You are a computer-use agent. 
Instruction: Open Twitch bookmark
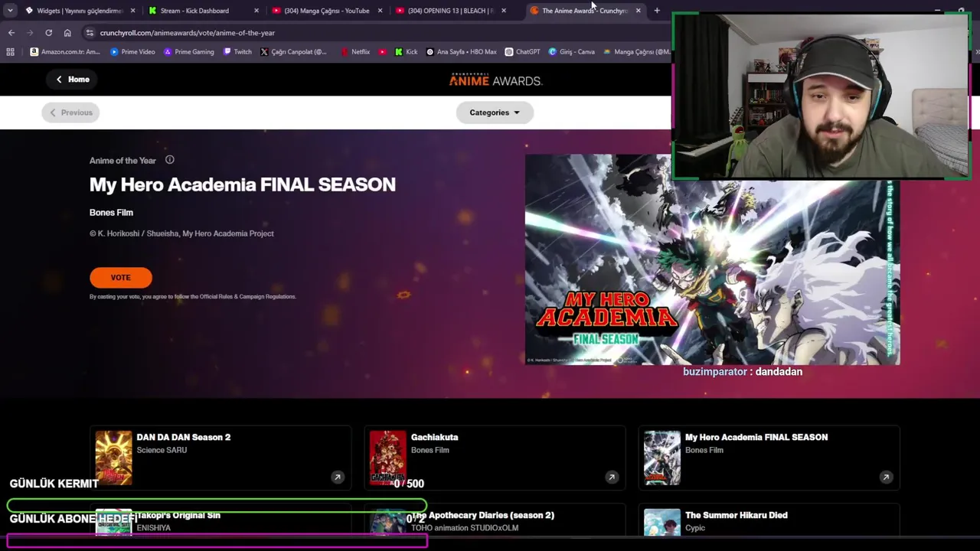[237, 52]
